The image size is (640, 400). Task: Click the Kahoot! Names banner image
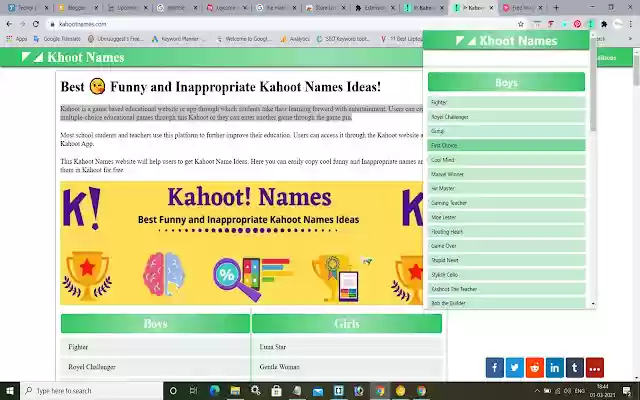242,243
